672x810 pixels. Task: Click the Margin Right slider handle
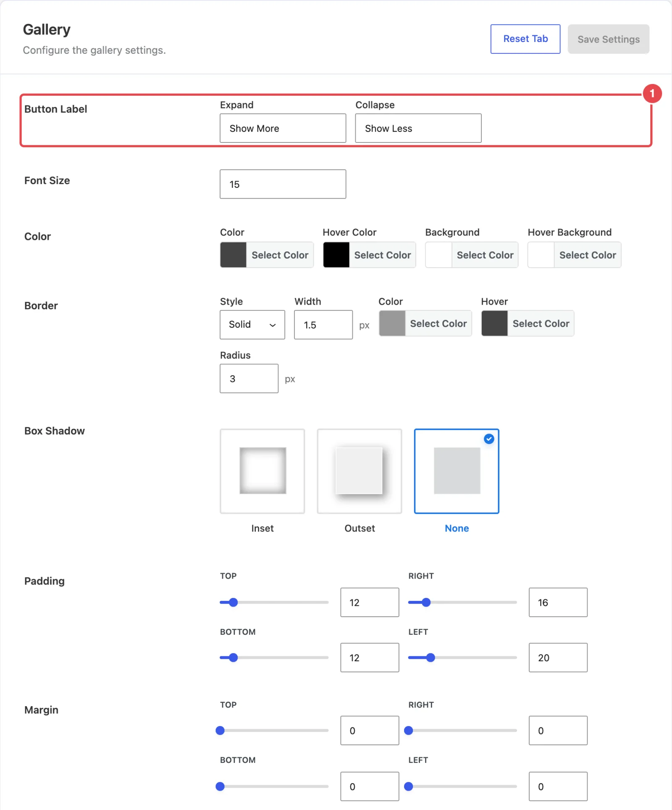(x=408, y=731)
